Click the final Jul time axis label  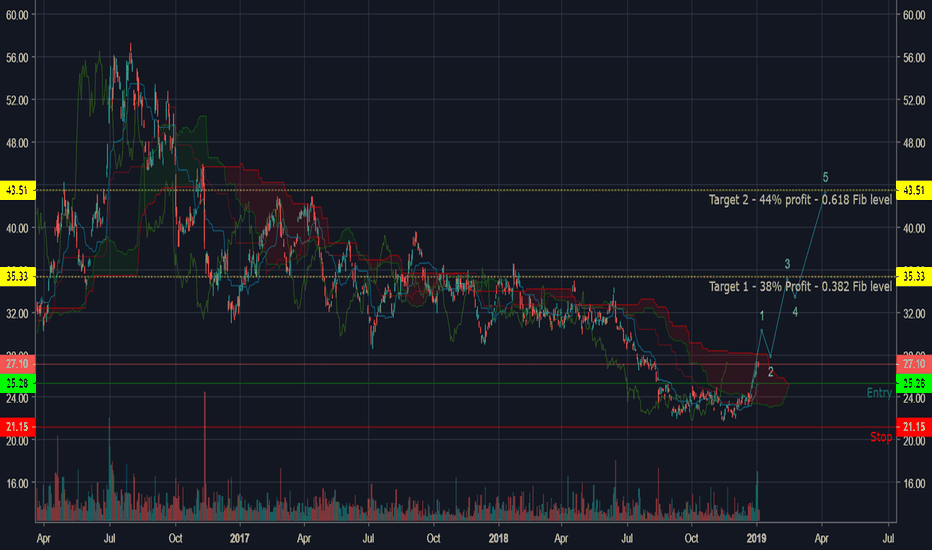[888, 538]
